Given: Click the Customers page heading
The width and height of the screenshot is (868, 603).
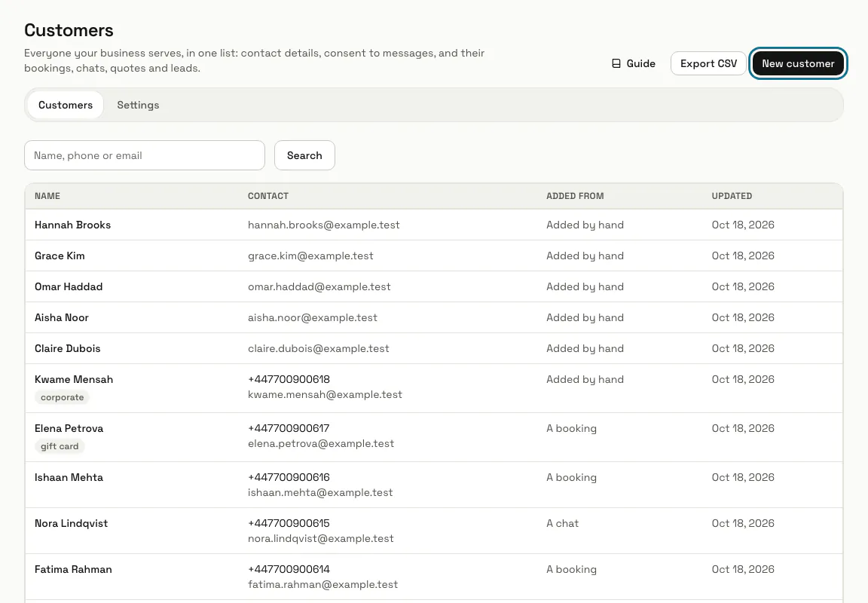Looking at the screenshot, I should [69, 30].
